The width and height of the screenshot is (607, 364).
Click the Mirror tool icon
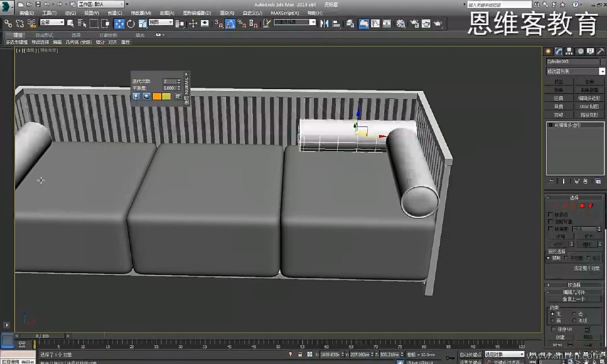pos(324,24)
